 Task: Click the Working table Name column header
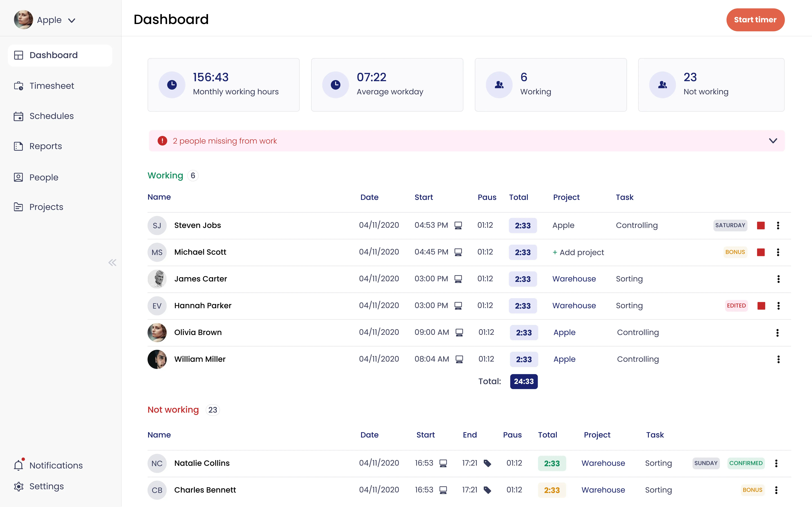[159, 197]
